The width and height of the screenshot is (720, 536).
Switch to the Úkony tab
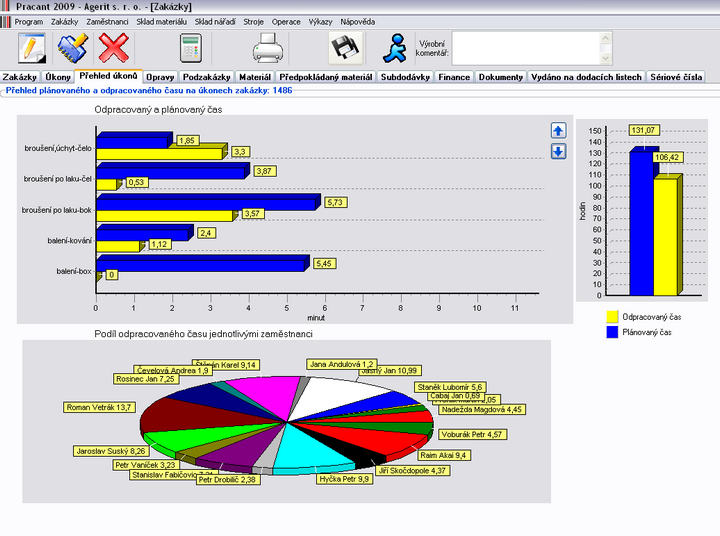click(x=58, y=77)
